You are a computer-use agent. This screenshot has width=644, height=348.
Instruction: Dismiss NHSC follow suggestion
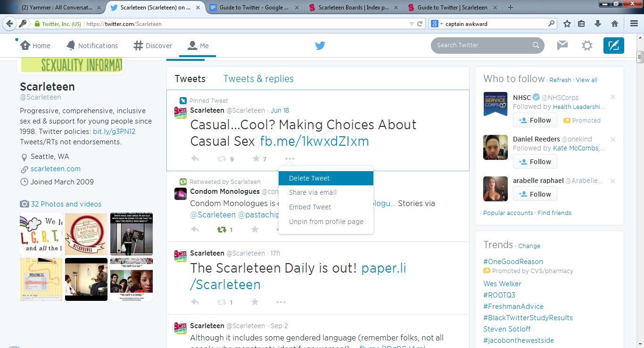[613, 97]
